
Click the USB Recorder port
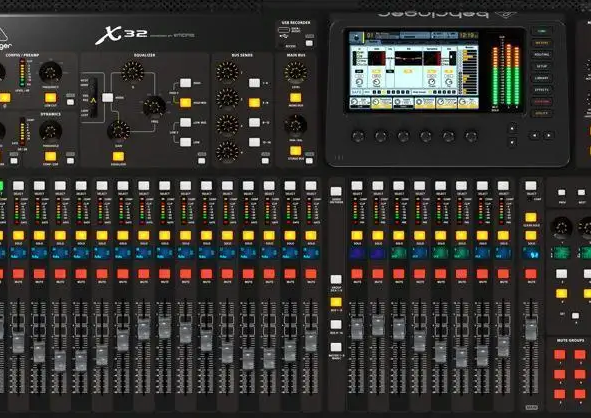click(284, 30)
